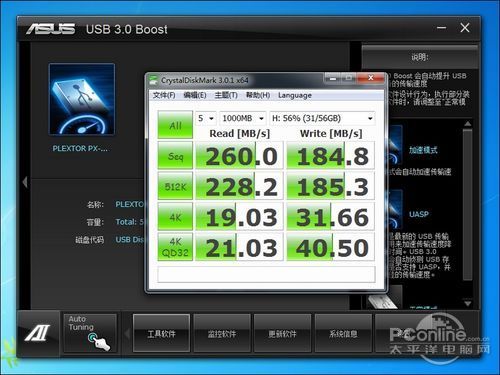Select the UASP mode icon
The width and height of the screenshot is (500, 375).
(395, 209)
